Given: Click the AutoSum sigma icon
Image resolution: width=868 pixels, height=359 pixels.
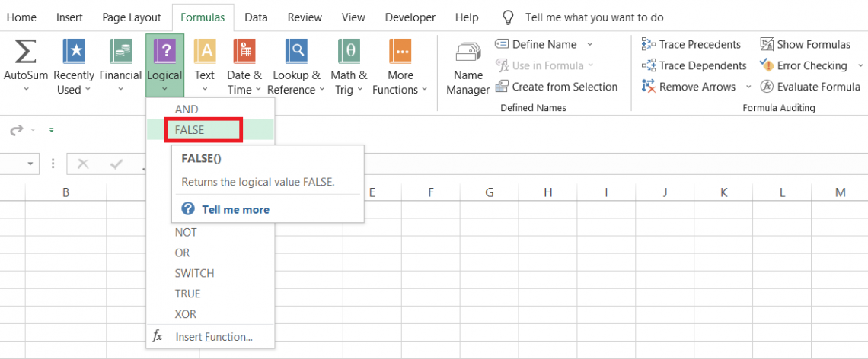Looking at the screenshot, I should point(25,52).
